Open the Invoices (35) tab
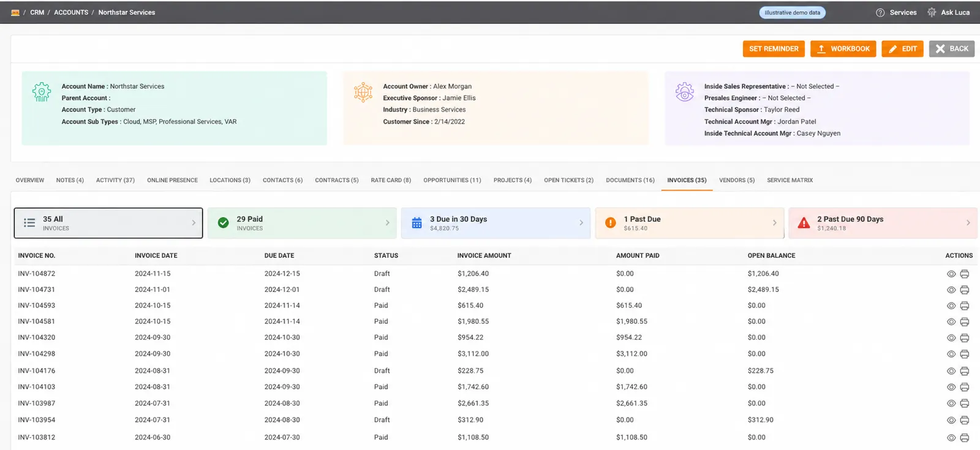The image size is (980, 450). (687, 181)
